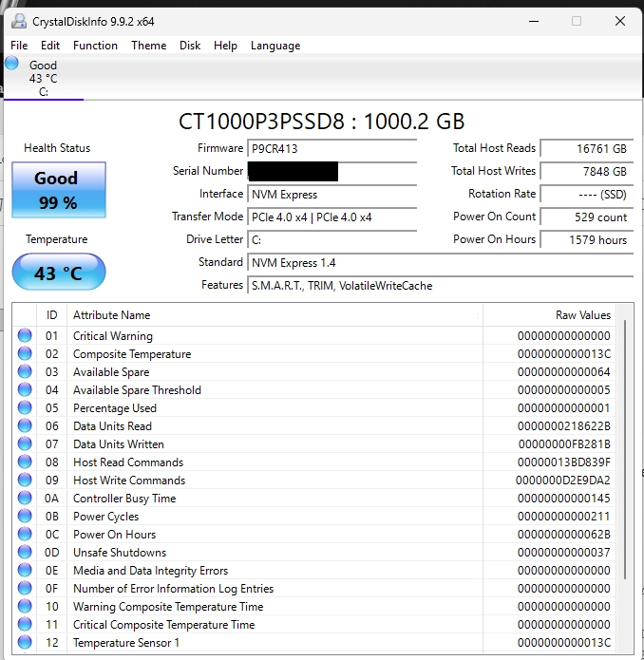The width and height of the screenshot is (644, 660).
Task: Open the Function menu
Action: point(95,46)
